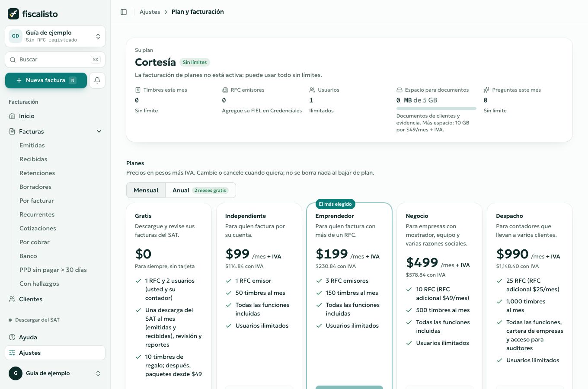Open Borradores list
Image resolution: width=588 pixels, height=389 pixels.
click(x=35, y=187)
